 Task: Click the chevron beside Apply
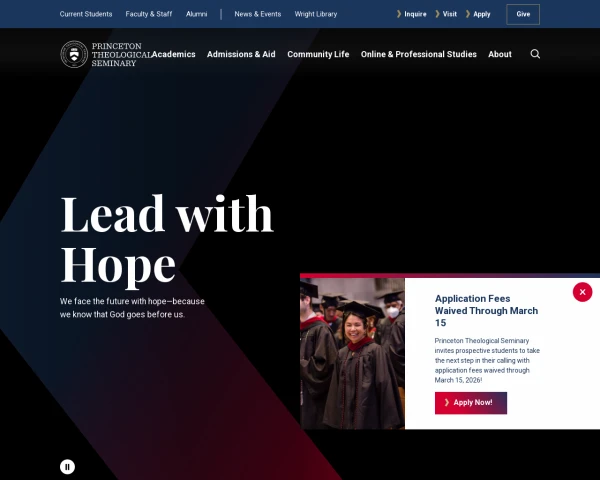pyautogui.click(x=468, y=14)
